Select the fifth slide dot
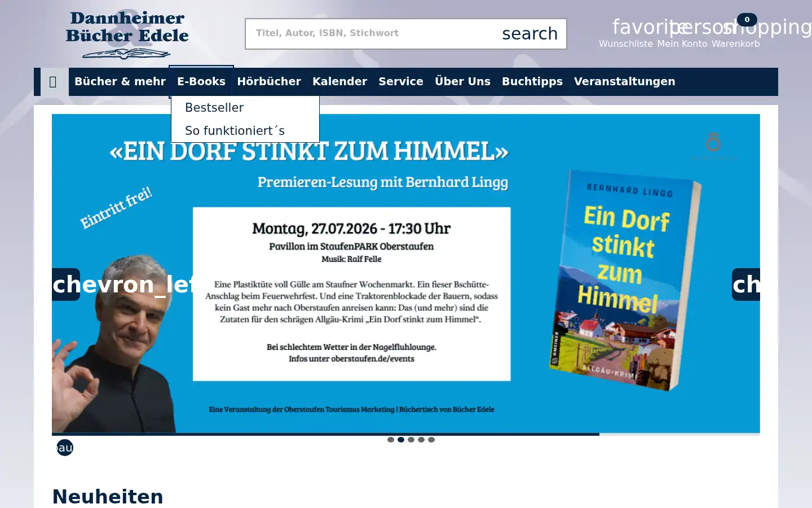 [x=431, y=440]
